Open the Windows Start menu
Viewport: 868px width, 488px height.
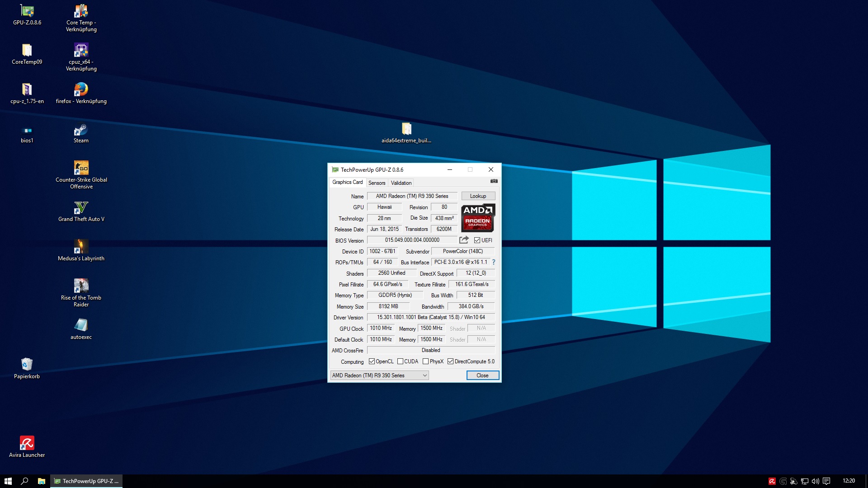(x=8, y=481)
